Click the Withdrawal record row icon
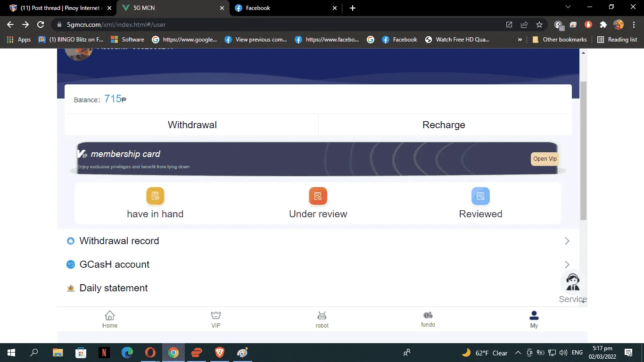 click(x=71, y=241)
